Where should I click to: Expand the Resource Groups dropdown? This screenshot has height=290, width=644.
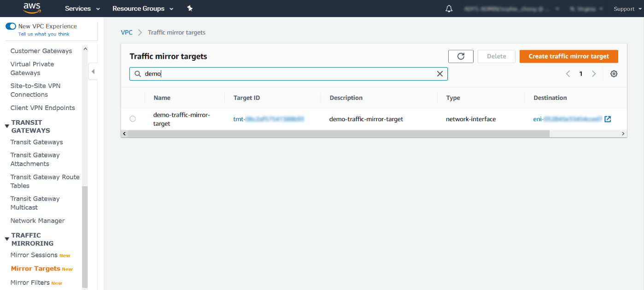point(143,9)
